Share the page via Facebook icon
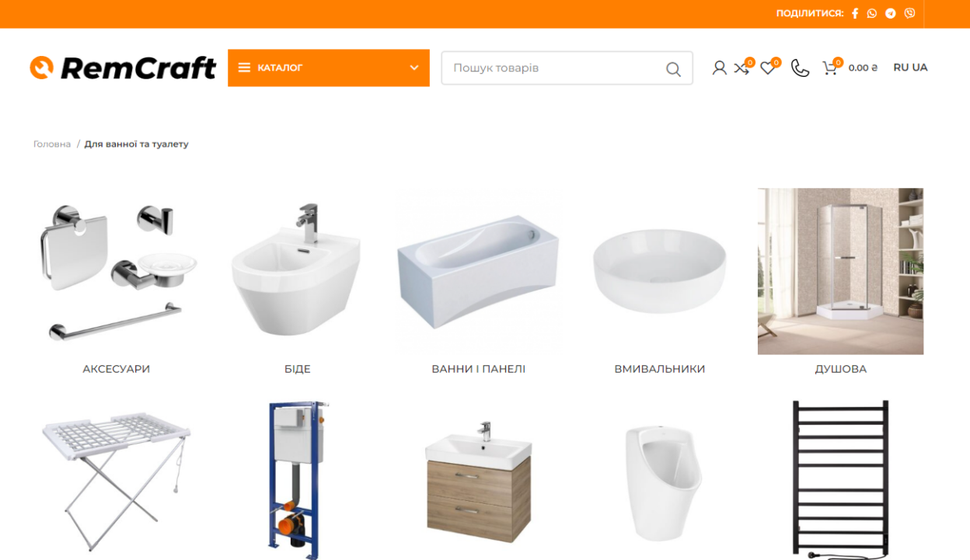 pos(855,13)
